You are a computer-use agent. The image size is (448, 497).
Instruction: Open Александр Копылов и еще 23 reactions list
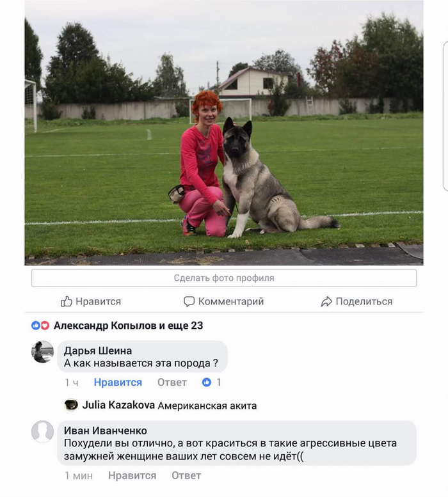(x=128, y=326)
